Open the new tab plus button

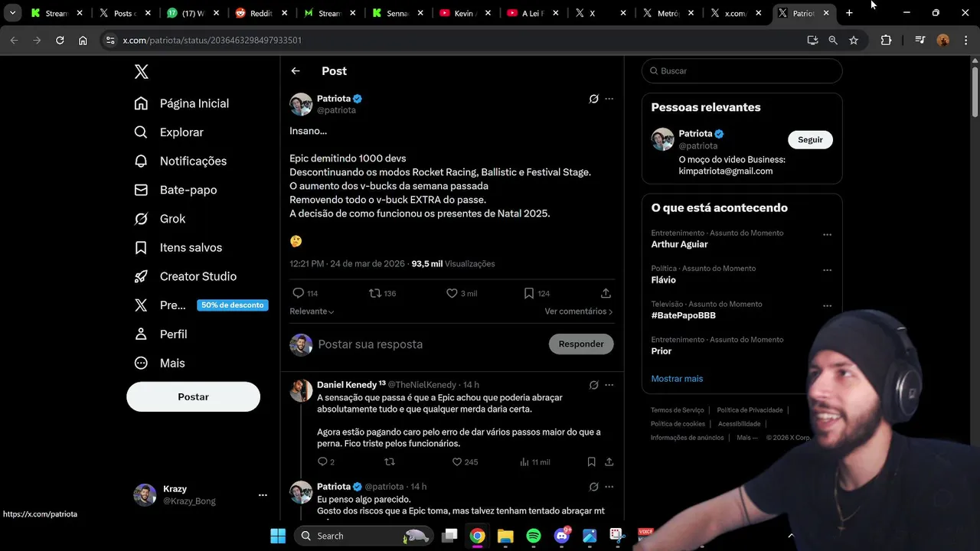(x=849, y=13)
